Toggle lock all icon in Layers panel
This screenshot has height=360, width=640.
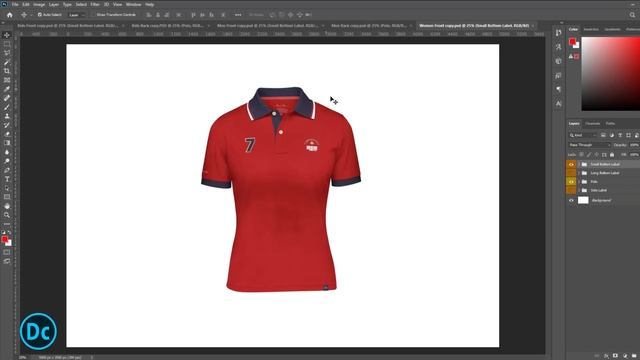point(612,155)
